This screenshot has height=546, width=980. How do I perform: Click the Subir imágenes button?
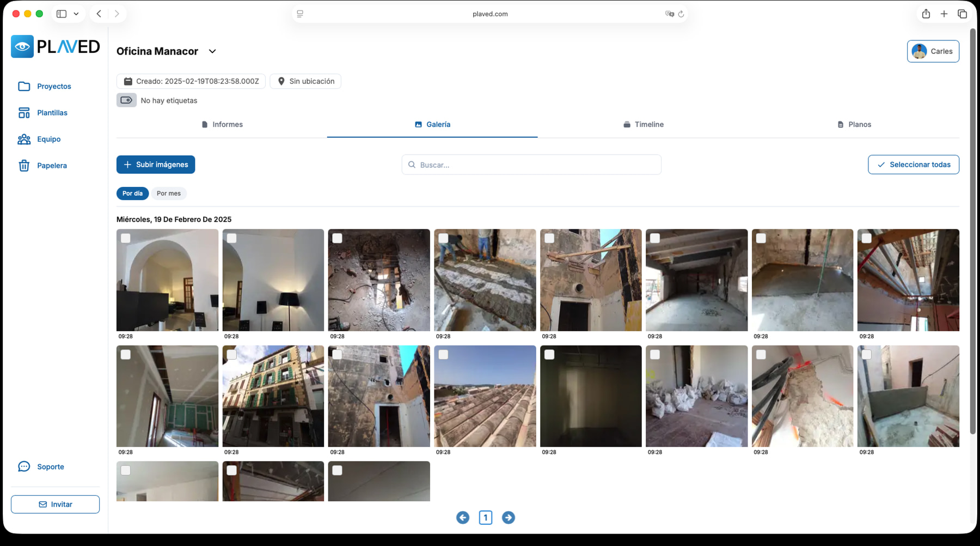coord(156,165)
